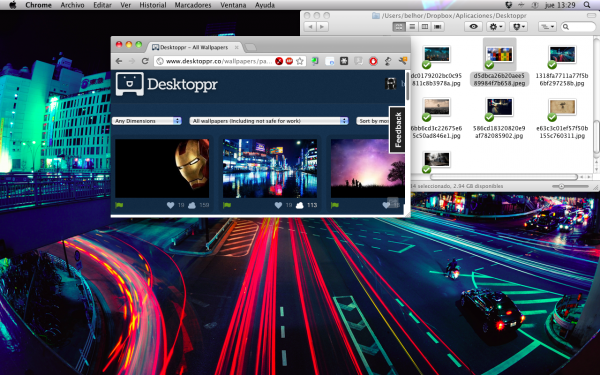The image size is (600, 375).
Task: Click the Finder toolbar toggle pill button
Action: [x=592, y=15]
